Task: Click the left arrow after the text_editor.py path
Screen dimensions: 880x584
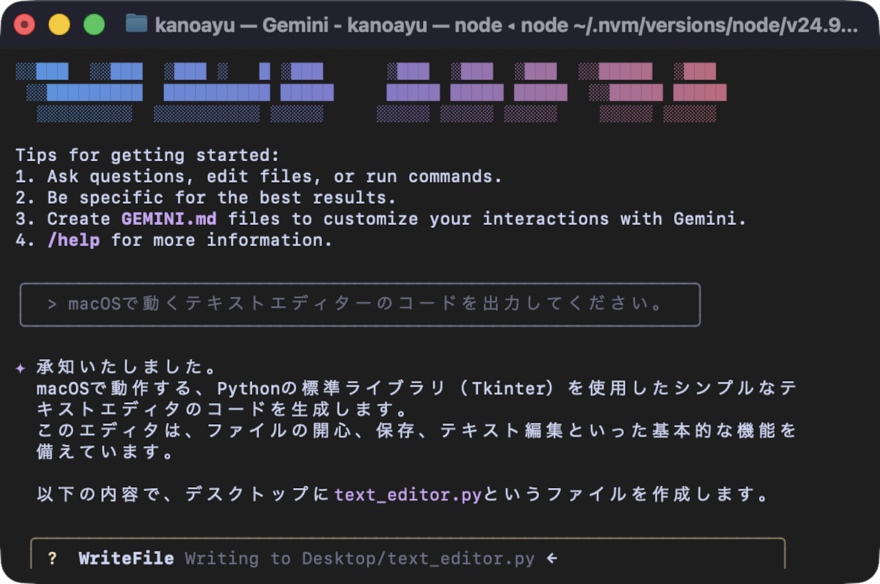Action: coord(551,559)
